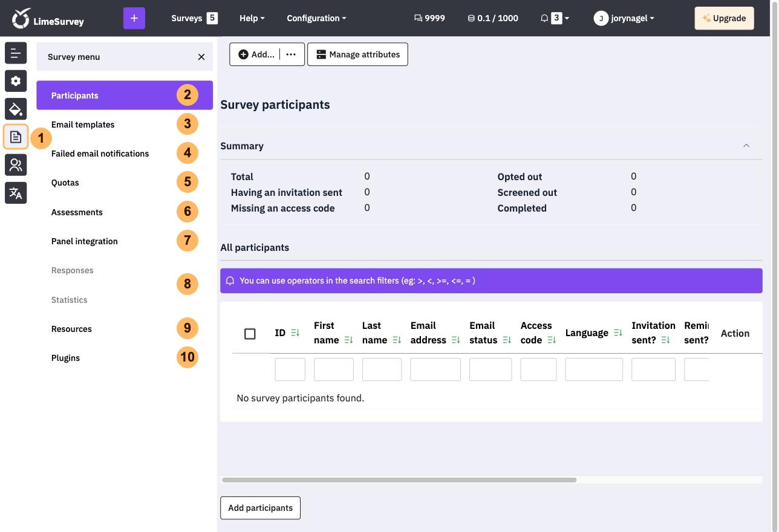779x532 pixels.
Task: Click the Manage attributes button
Action: pyautogui.click(x=358, y=54)
